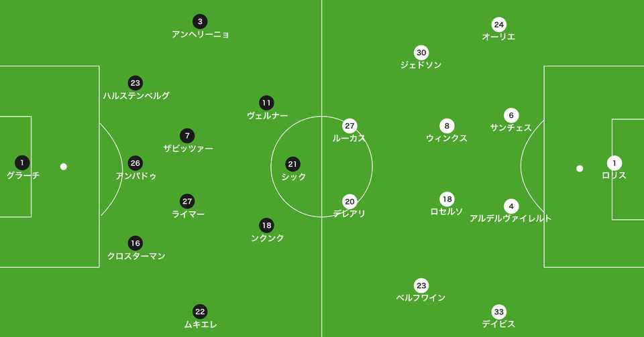The image size is (644, 337).
Task: Click the black number 1 marker for グラーチ
Action: click(22, 162)
